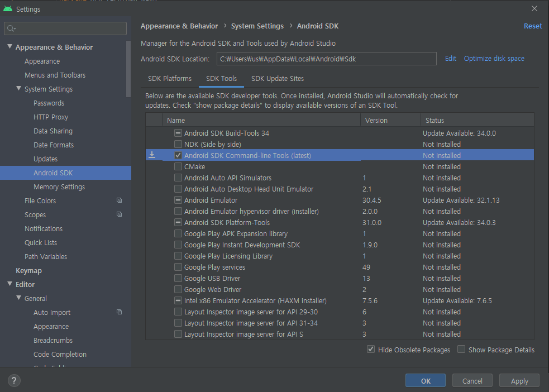549x392 pixels.
Task: Click the settings tree vertical scrollbar
Action: pyautogui.click(x=128, y=69)
